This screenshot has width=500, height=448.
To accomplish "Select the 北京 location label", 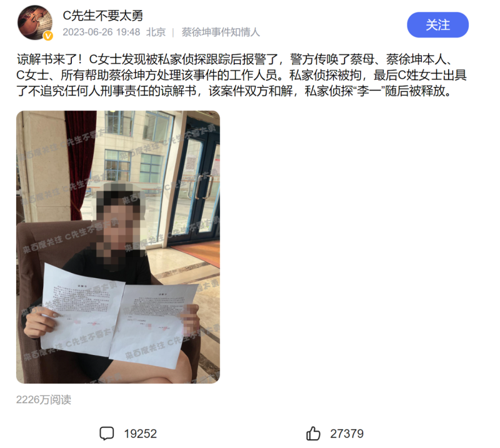I will 156,32.
